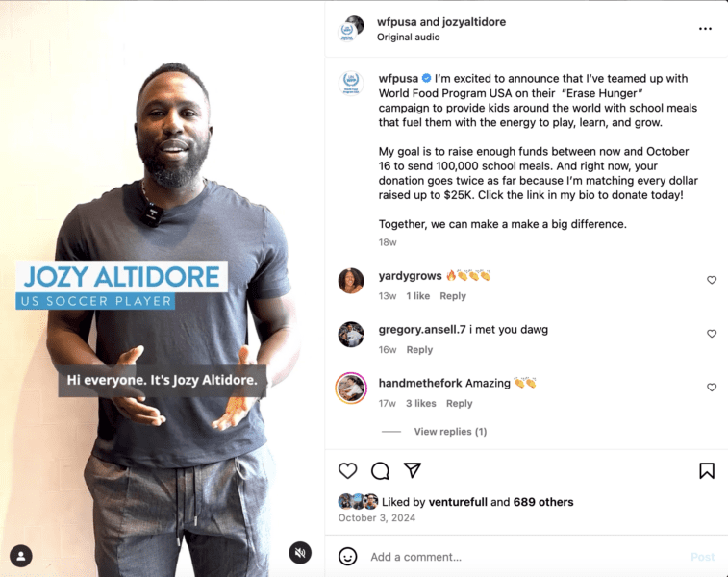728x577 pixels.
Task: Show tagged people icon on video
Action: tap(21, 556)
